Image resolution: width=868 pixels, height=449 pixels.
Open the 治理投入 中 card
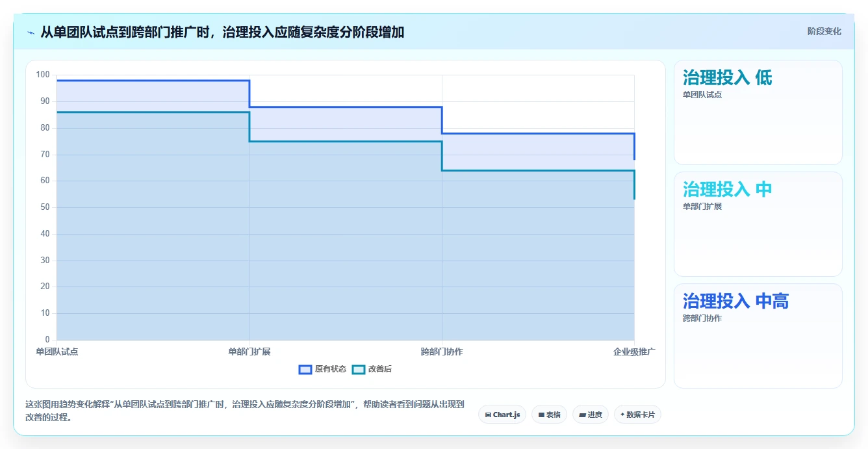pyautogui.click(x=758, y=224)
